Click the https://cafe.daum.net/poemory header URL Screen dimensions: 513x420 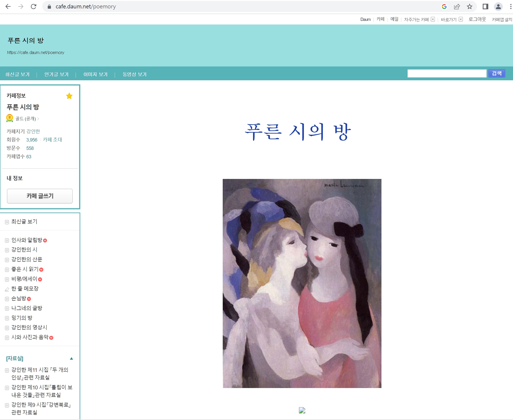[x=36, y=53]
